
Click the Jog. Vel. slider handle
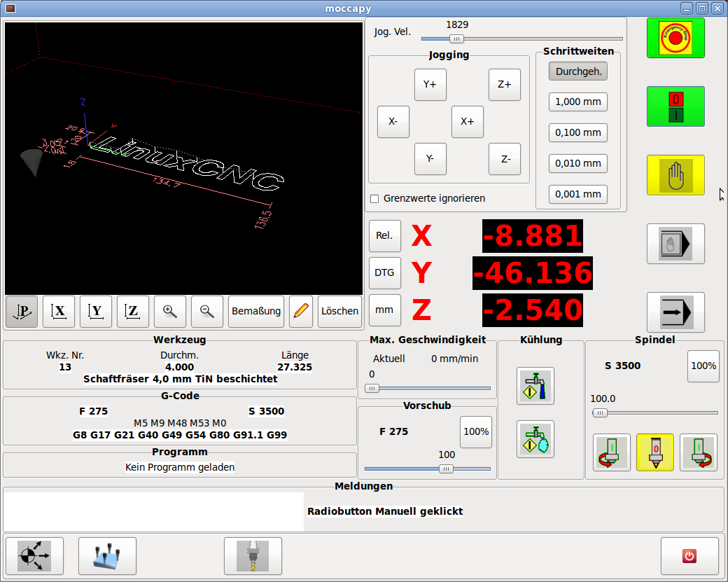point(456,39)
